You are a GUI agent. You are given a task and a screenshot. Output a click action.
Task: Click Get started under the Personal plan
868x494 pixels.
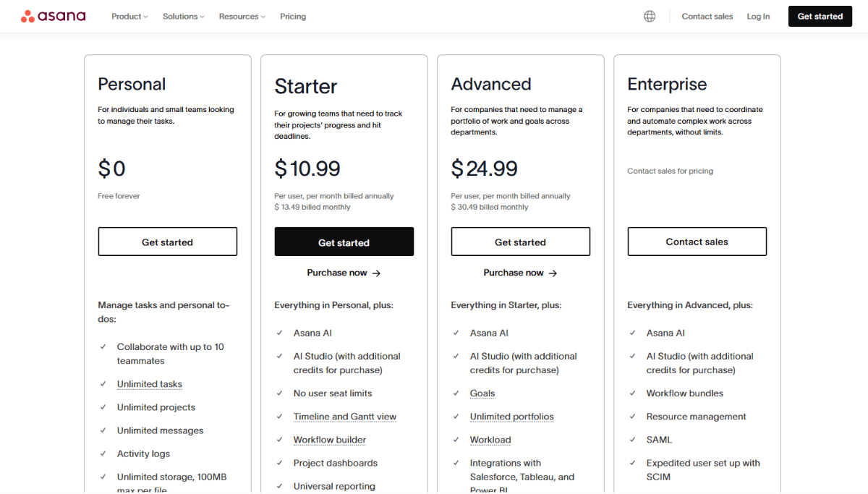click(x=167, y=241)
